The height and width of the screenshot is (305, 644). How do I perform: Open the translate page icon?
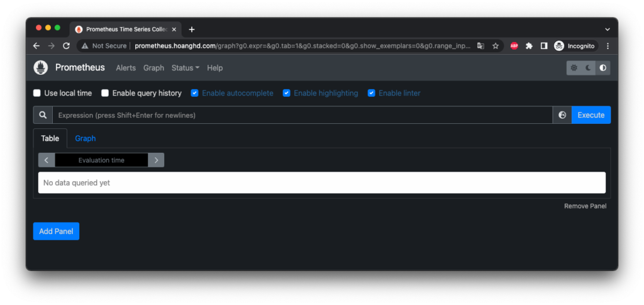click(x=480, y=46)
